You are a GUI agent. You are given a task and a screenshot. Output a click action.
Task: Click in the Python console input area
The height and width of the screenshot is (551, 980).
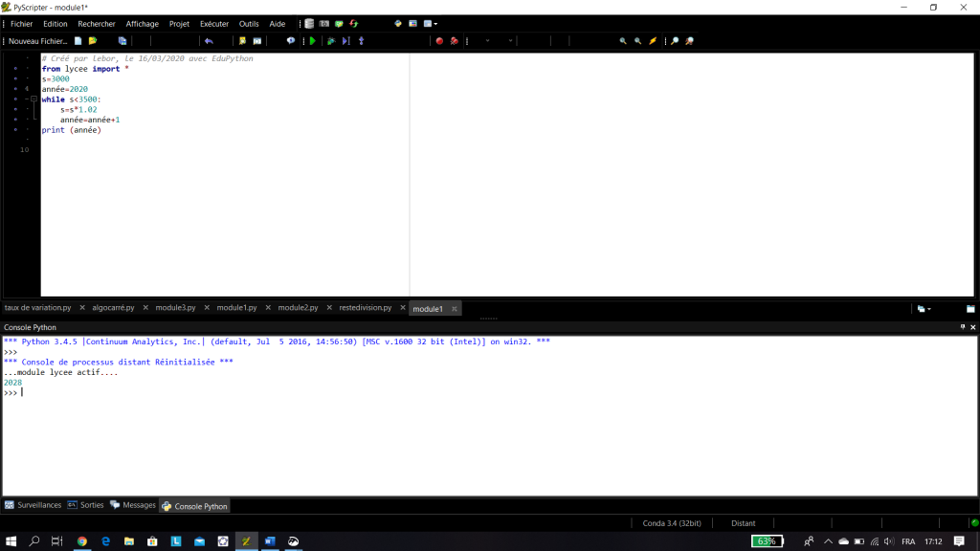[x=490, y=437]
